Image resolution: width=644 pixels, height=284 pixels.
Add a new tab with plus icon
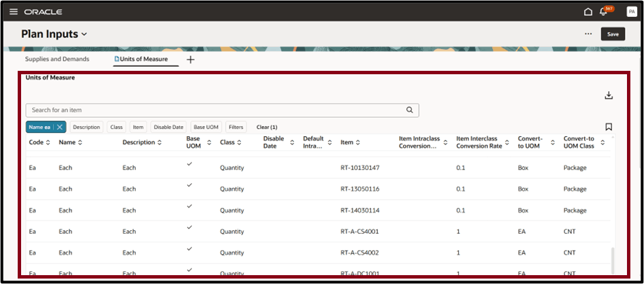191,60
